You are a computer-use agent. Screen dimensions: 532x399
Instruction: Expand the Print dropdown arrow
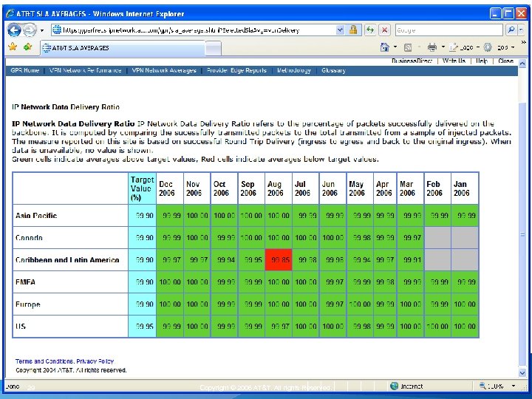(443, 47)
